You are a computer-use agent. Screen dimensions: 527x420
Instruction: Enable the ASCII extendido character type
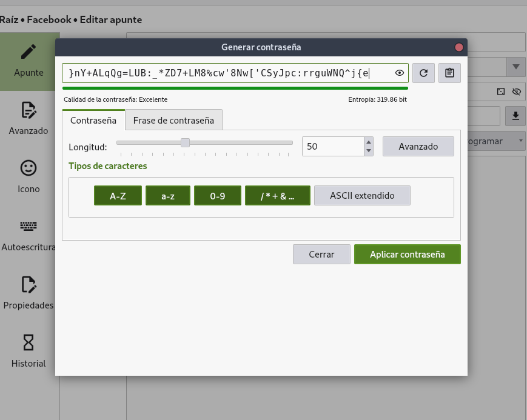(362, 196)
